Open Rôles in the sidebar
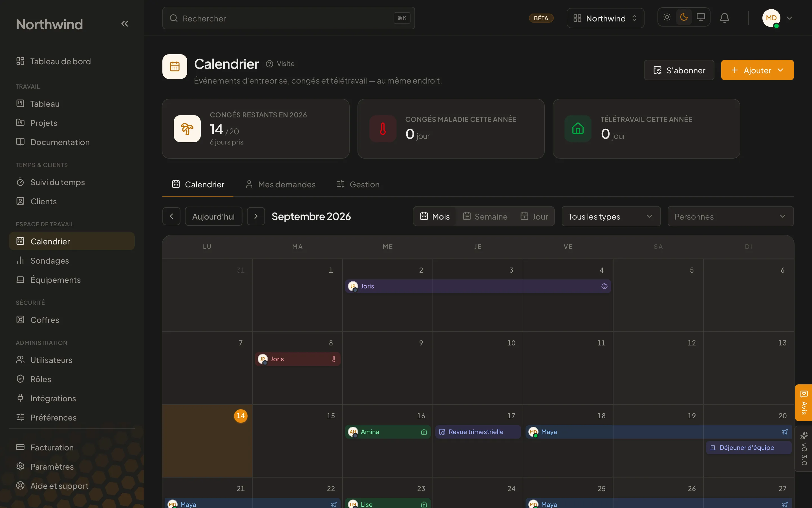The width and height of the screenshot is (812, 508). [x=72, y=379]
